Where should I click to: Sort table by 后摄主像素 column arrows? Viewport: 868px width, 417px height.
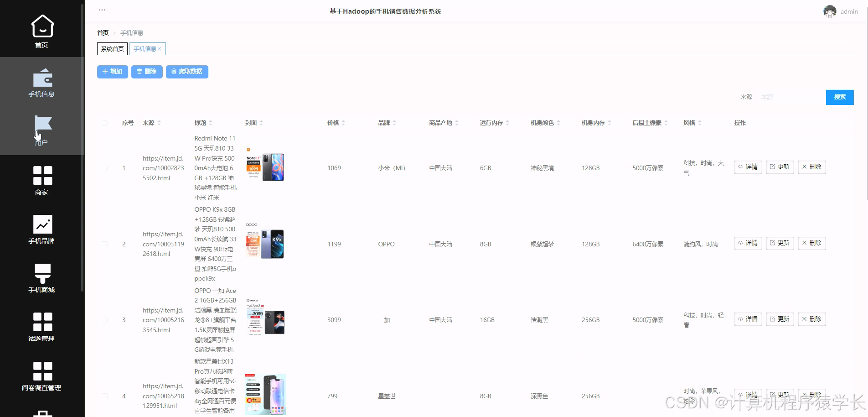click(666, 123)
